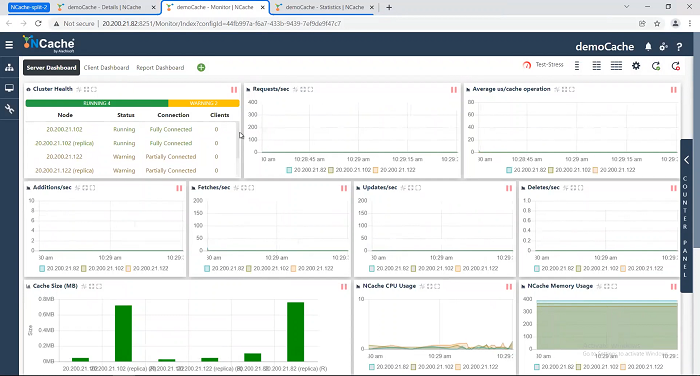Click the browser address bar URL
This screenshot has width=700, height=376.
tap(221, 23)
